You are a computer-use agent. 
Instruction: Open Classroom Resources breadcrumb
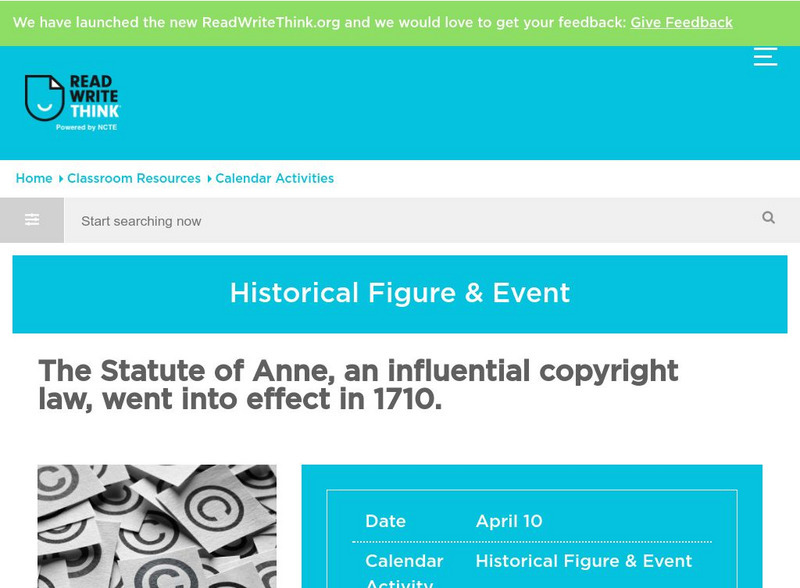click(x=134, y=178)
